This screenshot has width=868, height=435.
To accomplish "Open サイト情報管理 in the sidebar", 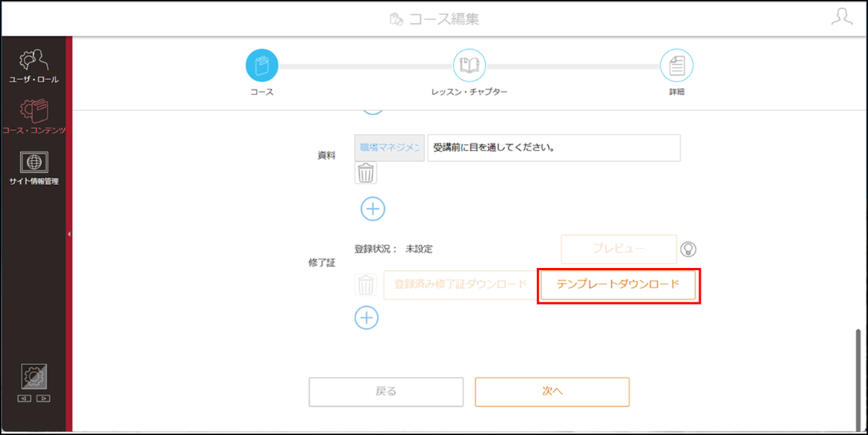I will point(34,168).
